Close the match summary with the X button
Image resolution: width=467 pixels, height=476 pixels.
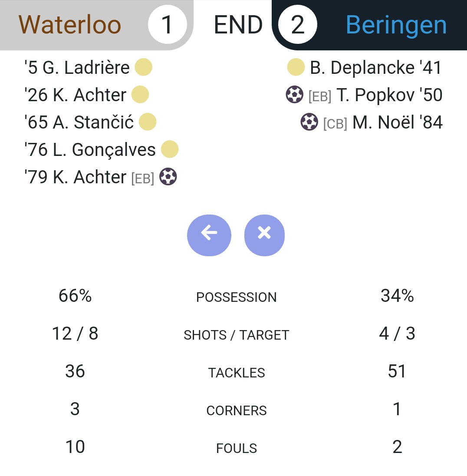(x=264, y=235)
